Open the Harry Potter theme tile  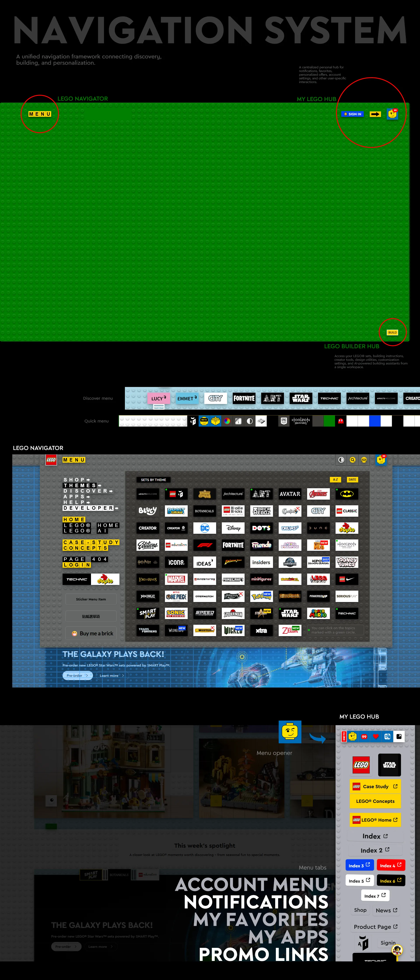coord(148,562)
